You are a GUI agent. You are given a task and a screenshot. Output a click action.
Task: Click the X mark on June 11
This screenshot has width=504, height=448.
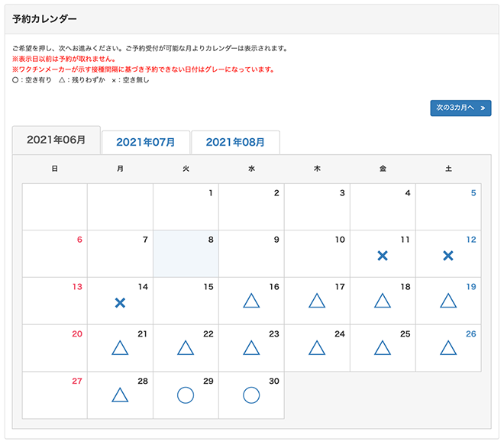tap(383, 256)
